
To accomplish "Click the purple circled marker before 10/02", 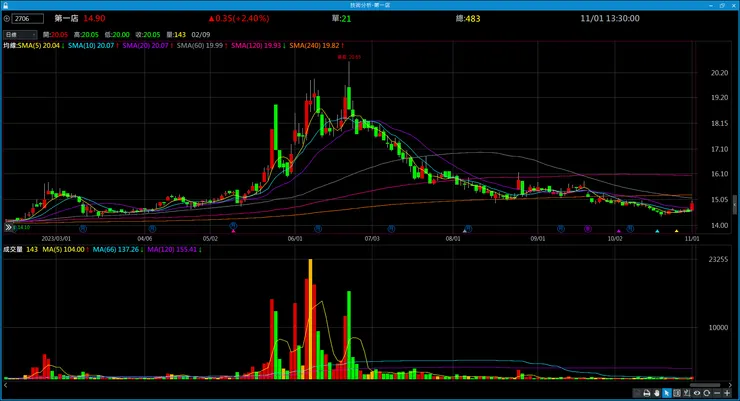I will pyautogui.click(x=588, y=228).
